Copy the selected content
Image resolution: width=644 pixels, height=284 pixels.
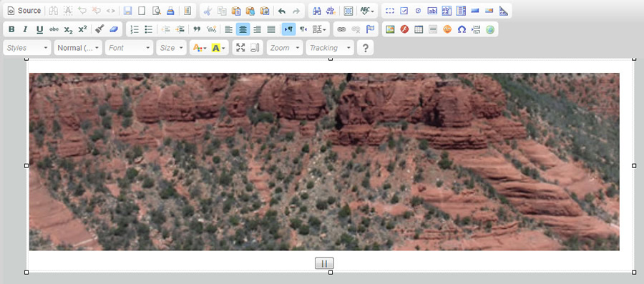[x=222, y=11]
